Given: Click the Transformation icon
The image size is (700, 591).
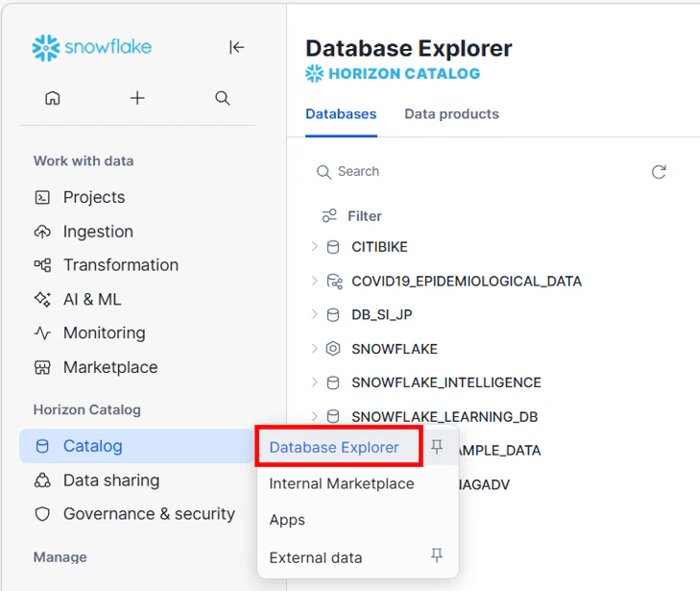Looking at the screenshot, I should 42,265.
